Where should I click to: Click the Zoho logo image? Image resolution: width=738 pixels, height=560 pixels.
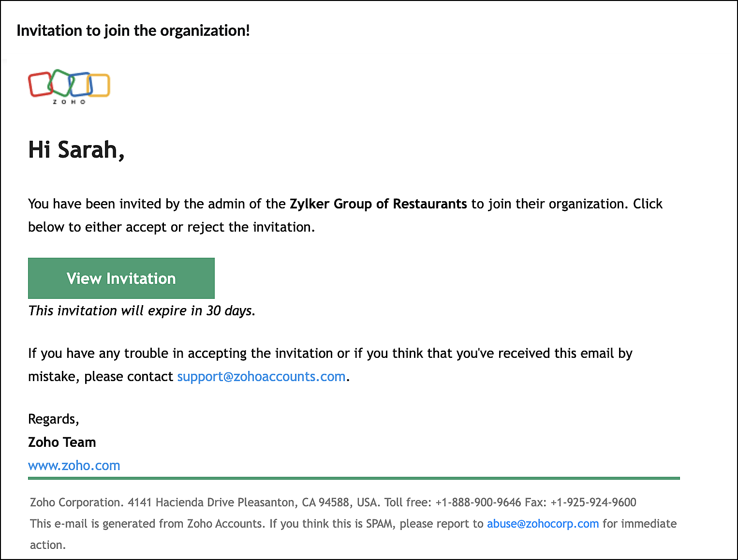(69, 87)
